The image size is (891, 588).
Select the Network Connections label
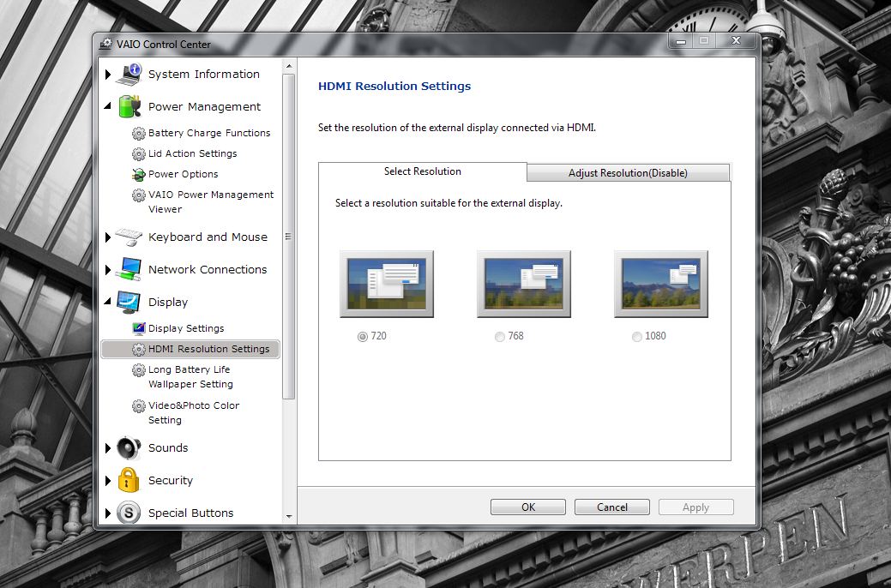point(208,269)
